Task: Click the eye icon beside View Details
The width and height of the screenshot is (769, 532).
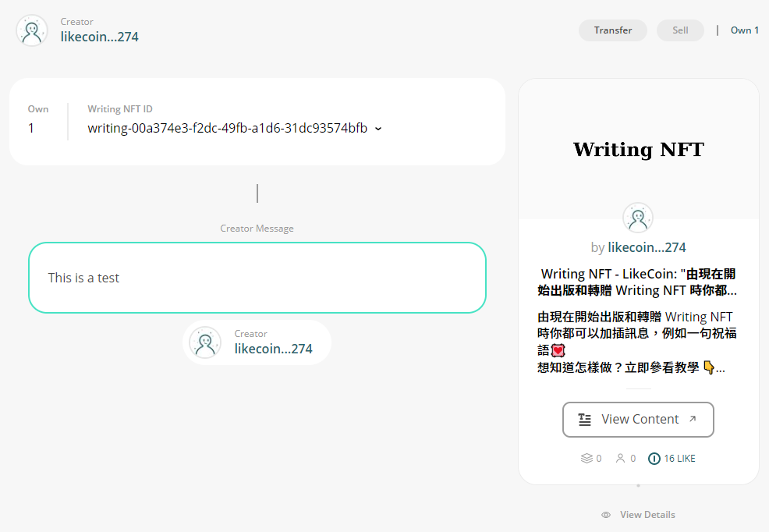Action: [606, 515]
